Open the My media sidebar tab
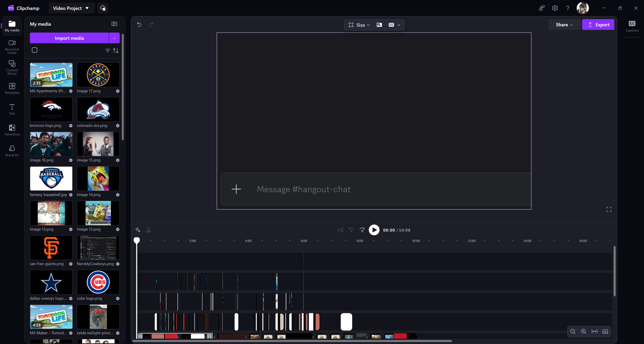 pyautogui.click(x=12, y=26)
